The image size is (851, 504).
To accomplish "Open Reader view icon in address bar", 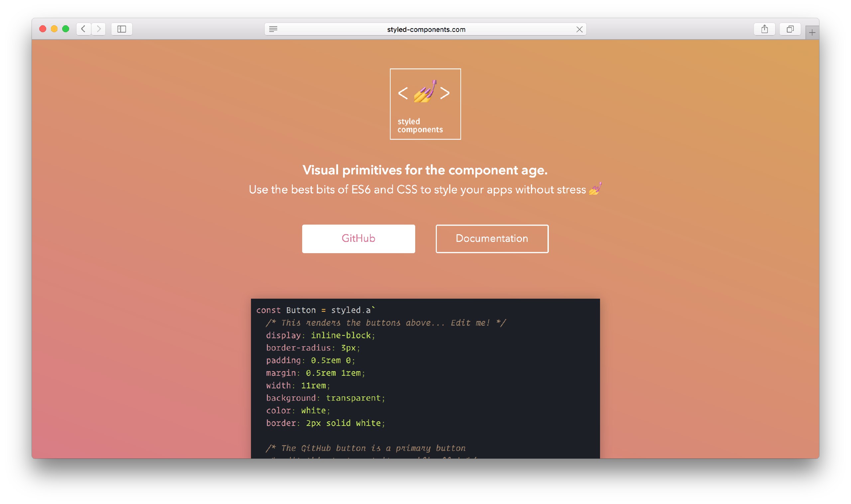I will click(x=273, y=29).
